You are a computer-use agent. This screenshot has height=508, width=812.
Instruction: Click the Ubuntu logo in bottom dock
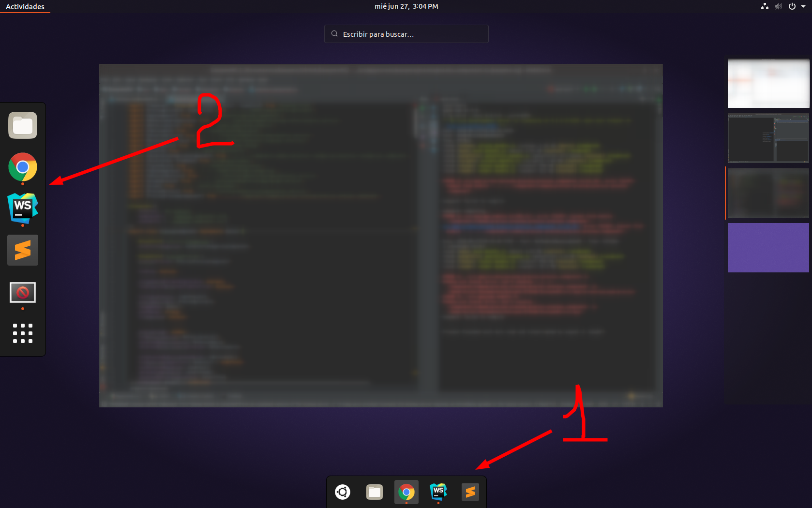tap(343, 492)
